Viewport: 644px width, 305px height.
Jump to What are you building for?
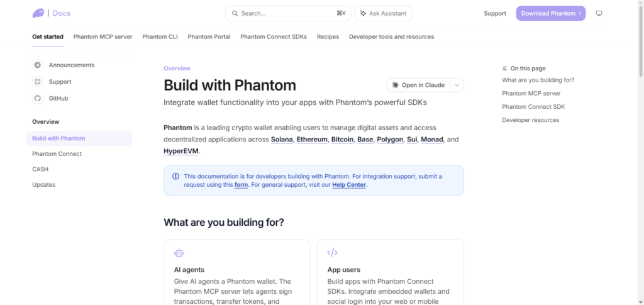point(538,80)
